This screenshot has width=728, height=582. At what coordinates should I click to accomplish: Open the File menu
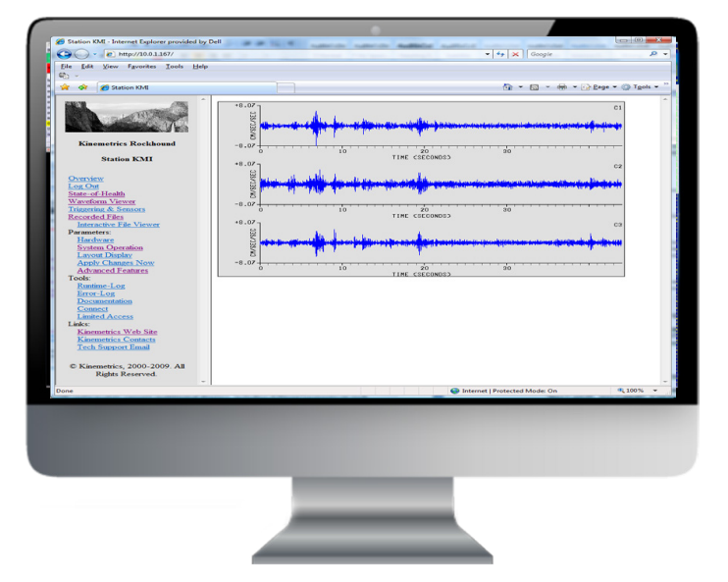click(67, 67)
